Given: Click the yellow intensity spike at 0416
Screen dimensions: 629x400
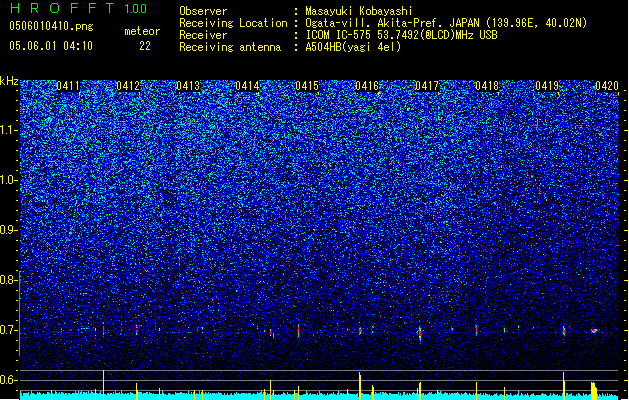Looking at the screenshot, I should point(360,386).
